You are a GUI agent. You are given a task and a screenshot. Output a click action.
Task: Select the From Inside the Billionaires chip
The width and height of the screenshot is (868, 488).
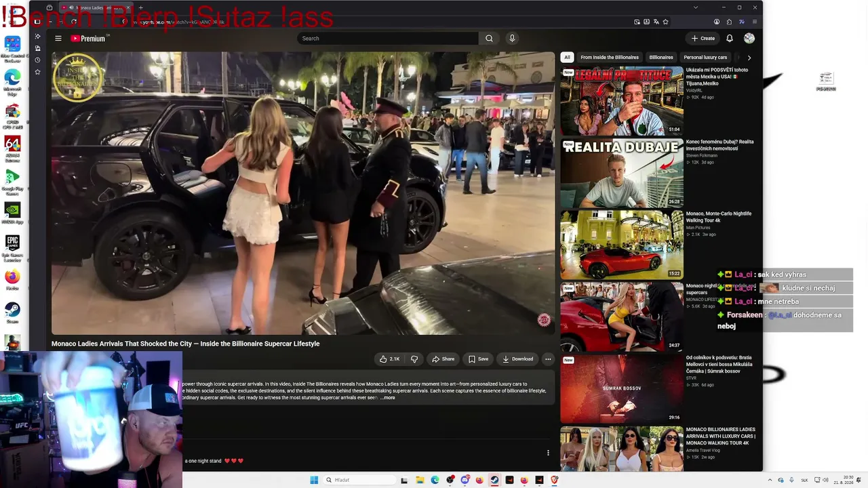610,58
